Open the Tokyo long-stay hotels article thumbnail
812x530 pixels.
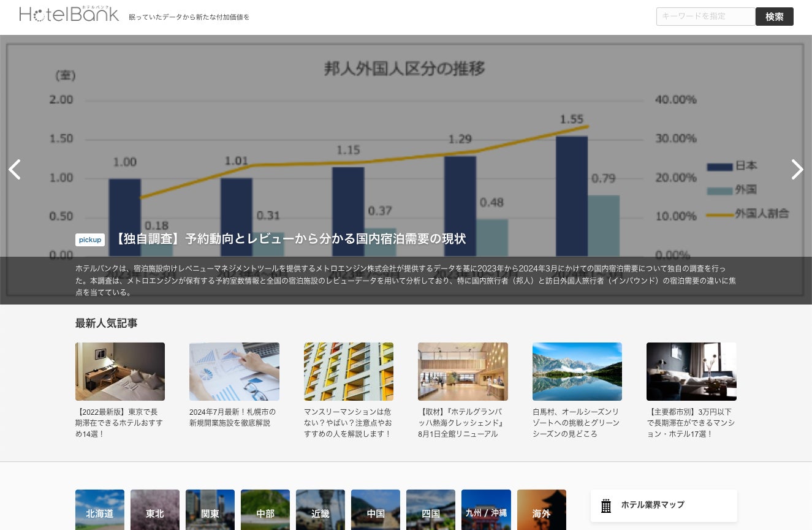120,371
